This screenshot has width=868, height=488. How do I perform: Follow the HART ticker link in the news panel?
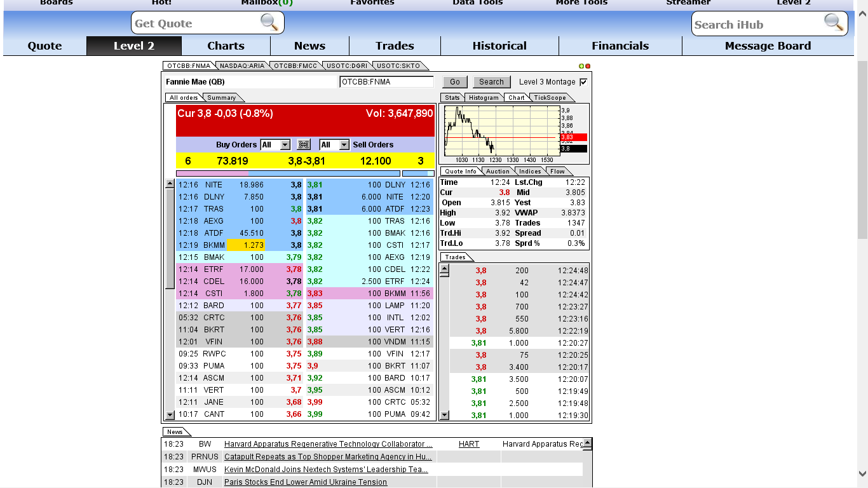(469, 444)
